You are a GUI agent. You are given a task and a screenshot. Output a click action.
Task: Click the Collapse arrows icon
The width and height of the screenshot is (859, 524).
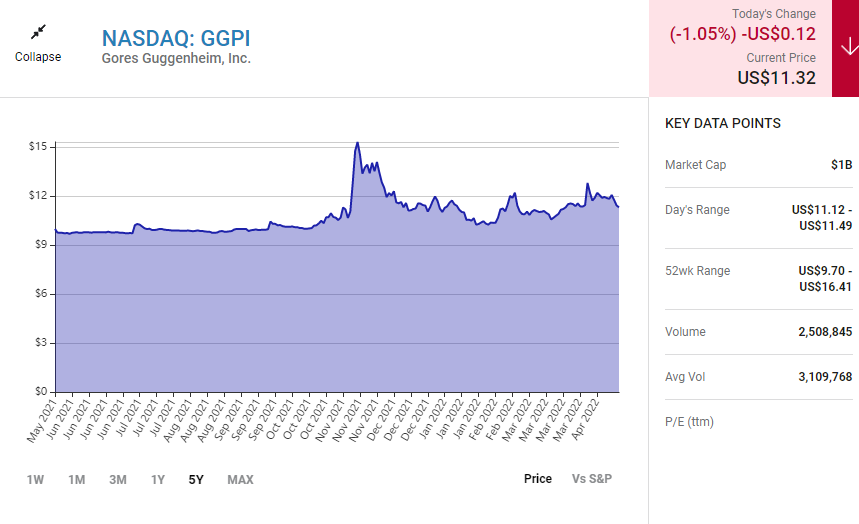[38, 32]
